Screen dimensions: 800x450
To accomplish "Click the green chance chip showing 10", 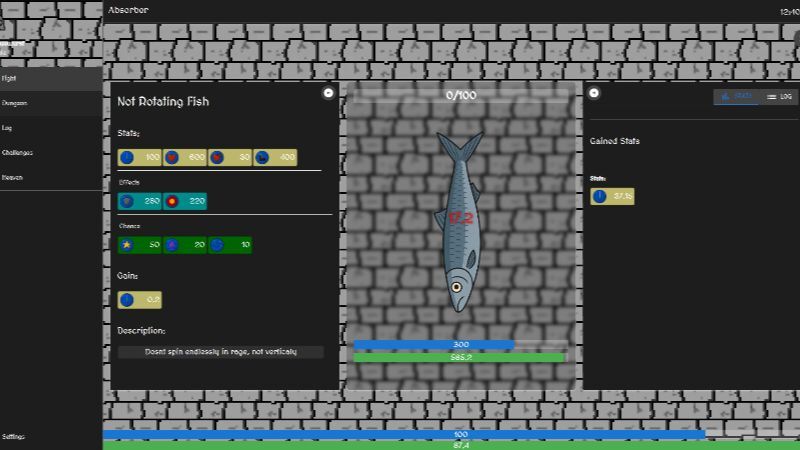I will [230, 244].
